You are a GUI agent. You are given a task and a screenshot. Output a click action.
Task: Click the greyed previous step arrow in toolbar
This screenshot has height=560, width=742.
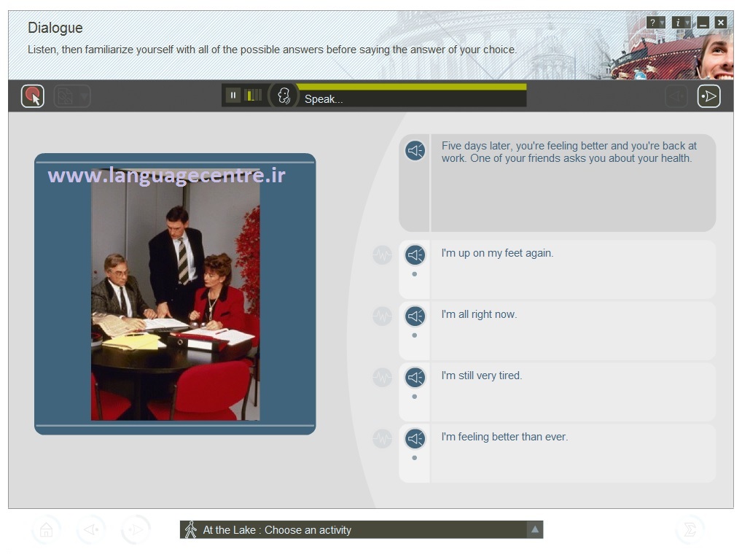click(x=676, y=96)
